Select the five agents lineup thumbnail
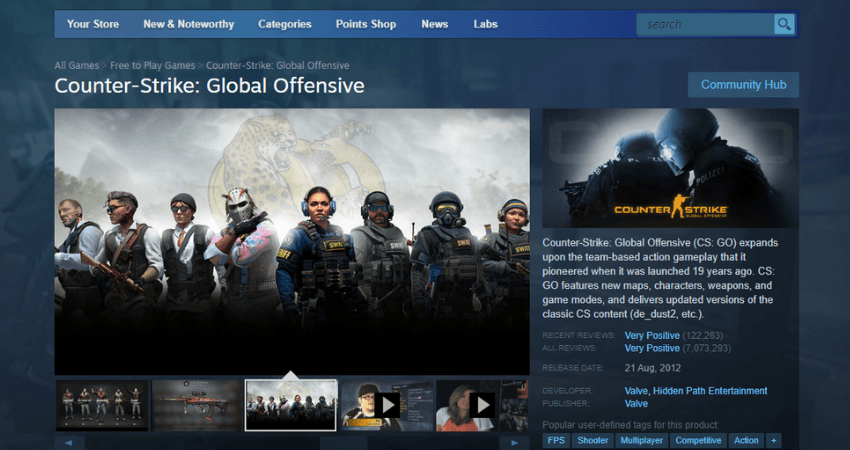The height and width of the screenshot is (450, 850). point(101,405)
